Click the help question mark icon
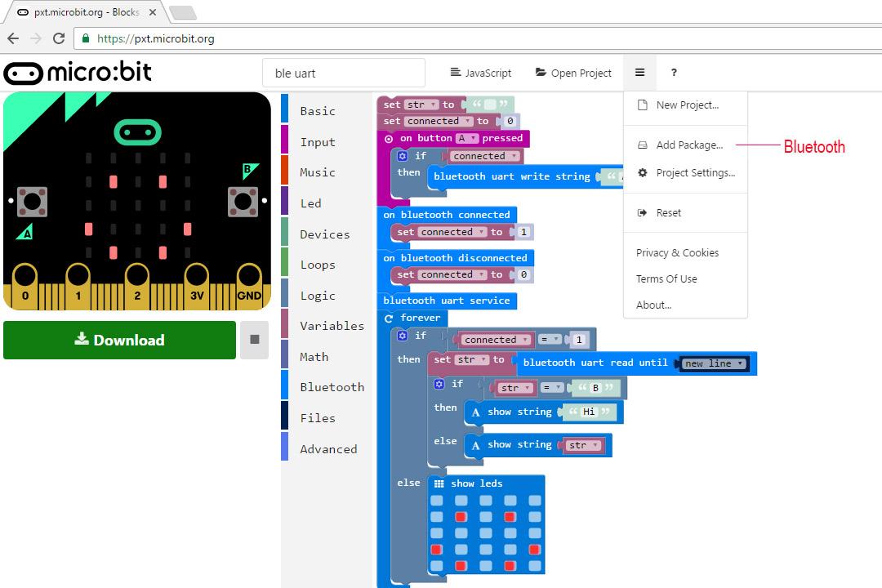 (x=674, y=73)
